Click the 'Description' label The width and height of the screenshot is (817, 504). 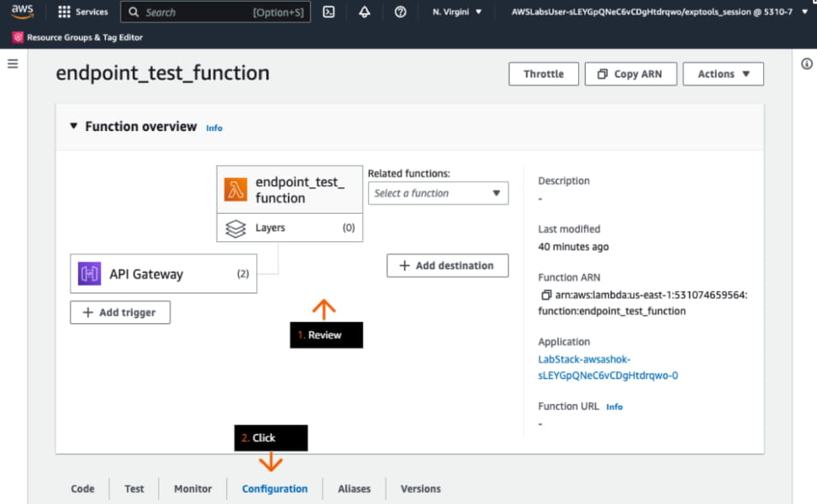coord(564,181)
